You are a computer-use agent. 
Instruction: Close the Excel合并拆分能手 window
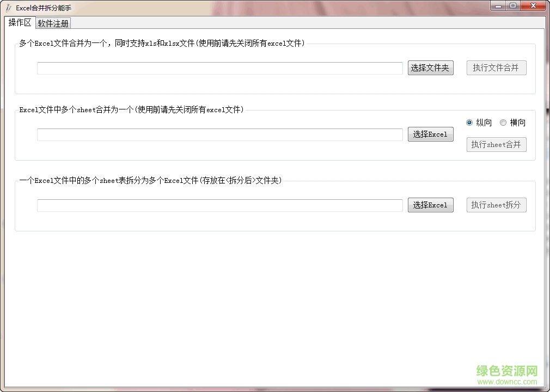click(x=532, y=5)
